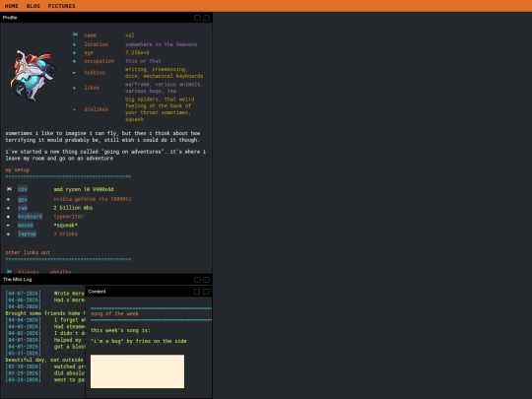
Task: Click the [04-03-2026] log date
Action: pos(23,327)
